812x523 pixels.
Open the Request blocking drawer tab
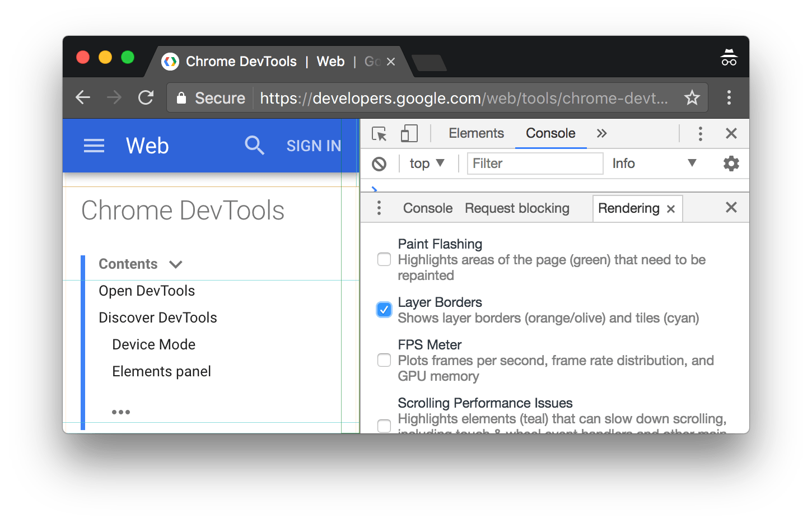pyautogui.click(x=517, y=208)
